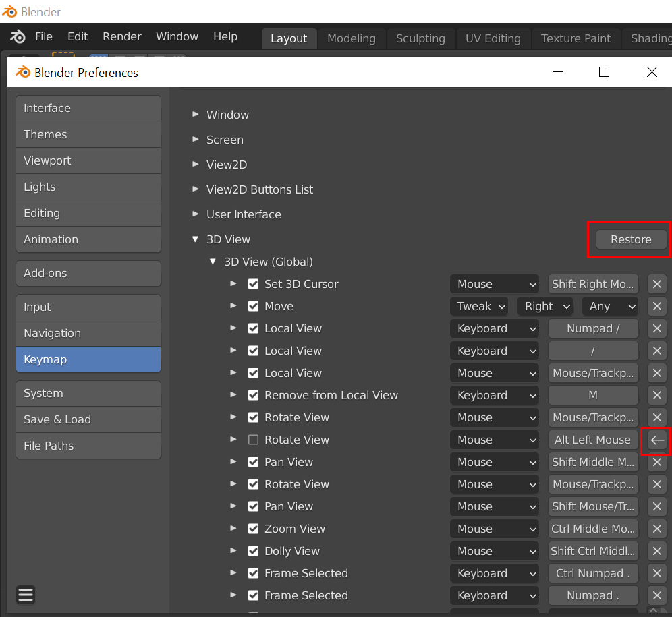Open the Help menu
672x617 pixels.
tap(225, 37)
